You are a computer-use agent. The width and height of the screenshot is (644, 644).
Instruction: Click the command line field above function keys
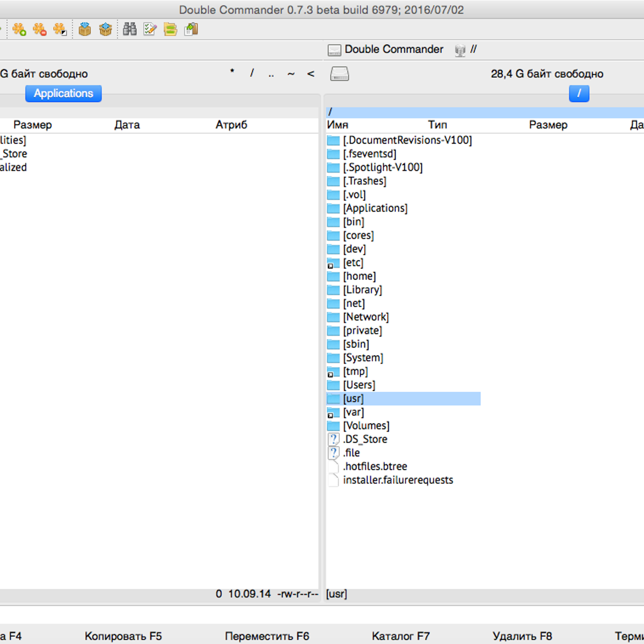322,615
